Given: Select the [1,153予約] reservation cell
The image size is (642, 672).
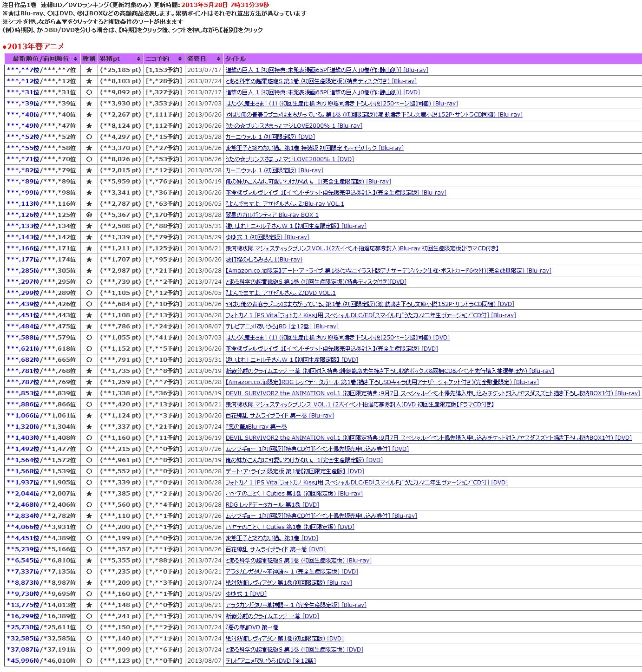Looking at the screenshot, I should coord(164,70).
